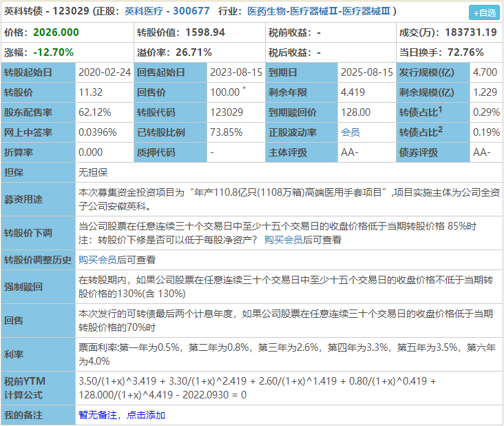Screen dimensions: 504x426
Task: Click 转股代码 value 123029
Action: pos(227,112)
